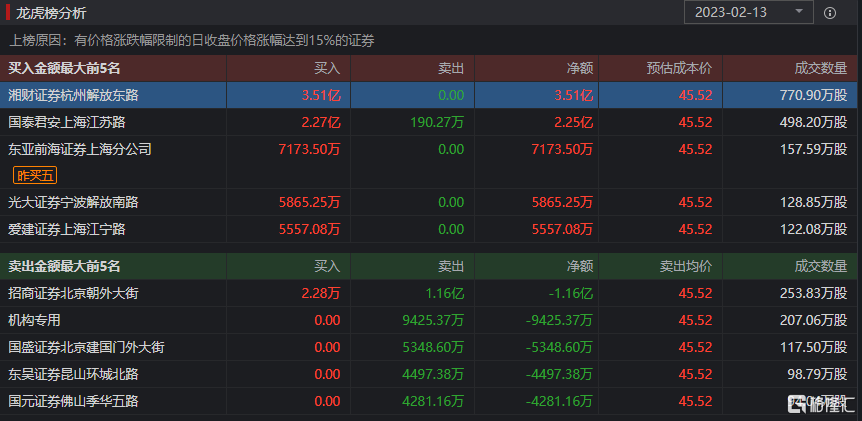Click the 净额 header in buy table
862x421 pixels.
click(580, 69)
